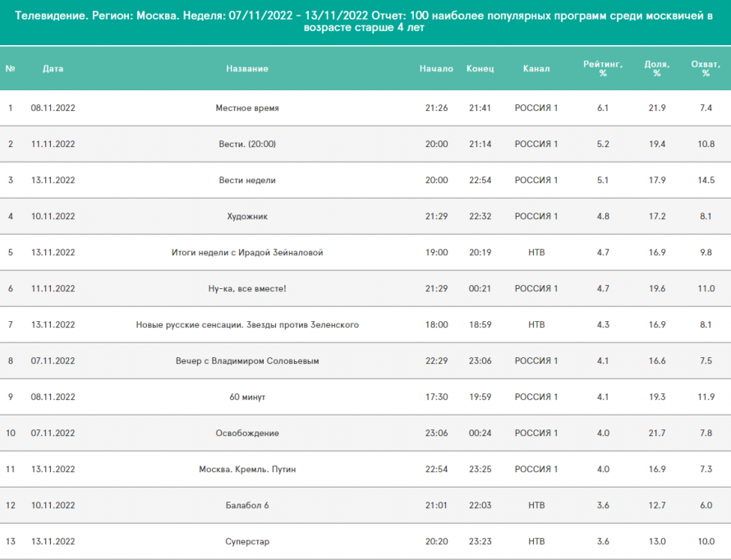Click date 11.11.2022 in 'Вести. (20:00)' row
This screenshot has height=560, width=731.
53,144
